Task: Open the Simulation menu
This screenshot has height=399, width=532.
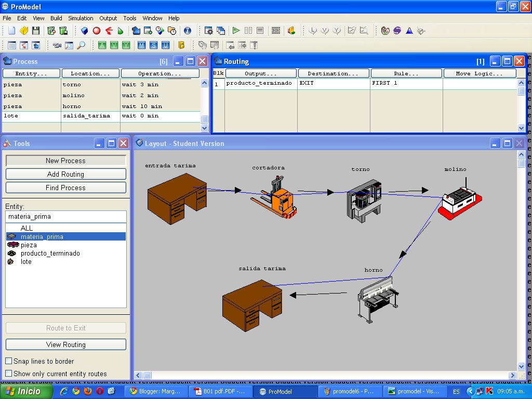Action: tap(81, 18)
